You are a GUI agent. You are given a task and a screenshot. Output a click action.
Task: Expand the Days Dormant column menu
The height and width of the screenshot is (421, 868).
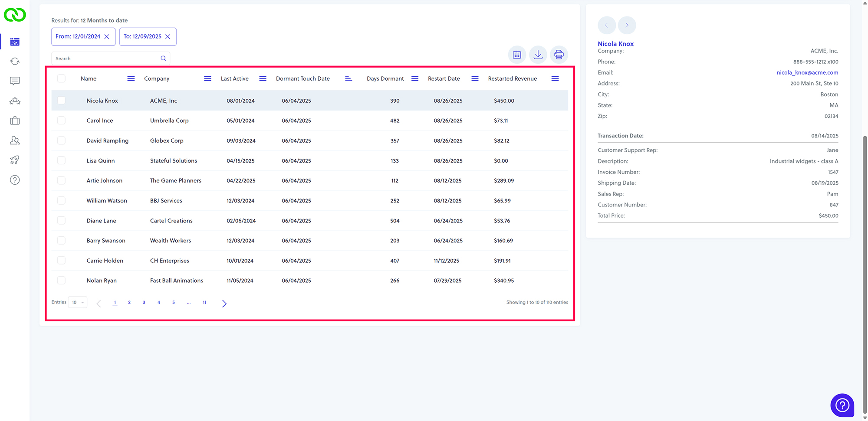pyautogui.click(x=415, y=78)
